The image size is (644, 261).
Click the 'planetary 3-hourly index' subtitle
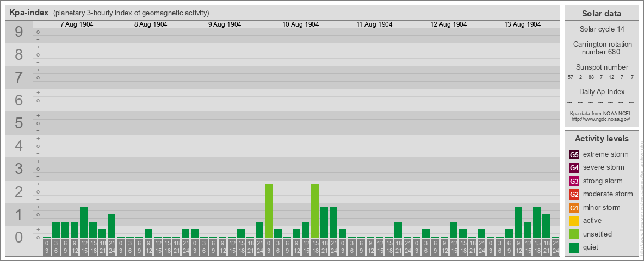click(x=131, y=13)
